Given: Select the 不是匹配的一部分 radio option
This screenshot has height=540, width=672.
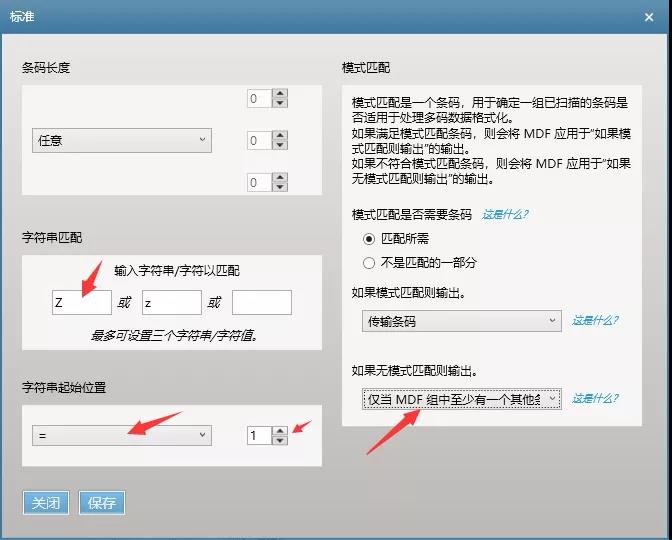Looking at the screenshot, I should pos(369,262).
